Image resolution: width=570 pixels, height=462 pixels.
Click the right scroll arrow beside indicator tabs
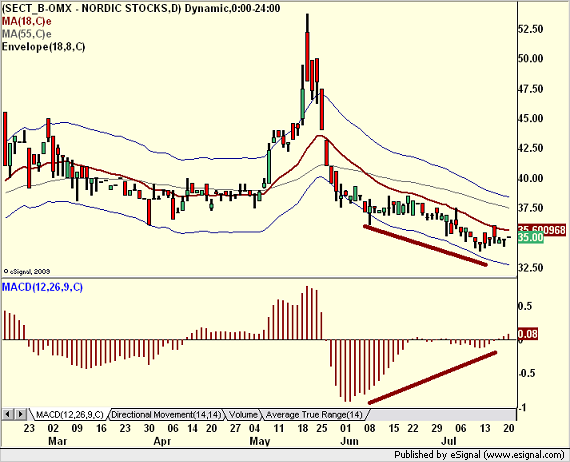click(x=20, y=414)
